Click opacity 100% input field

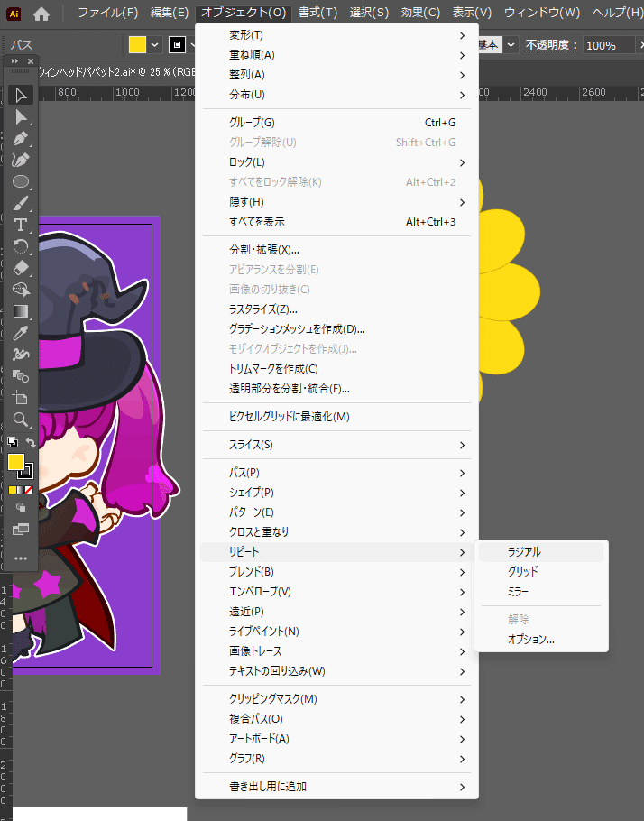[608, 45]
